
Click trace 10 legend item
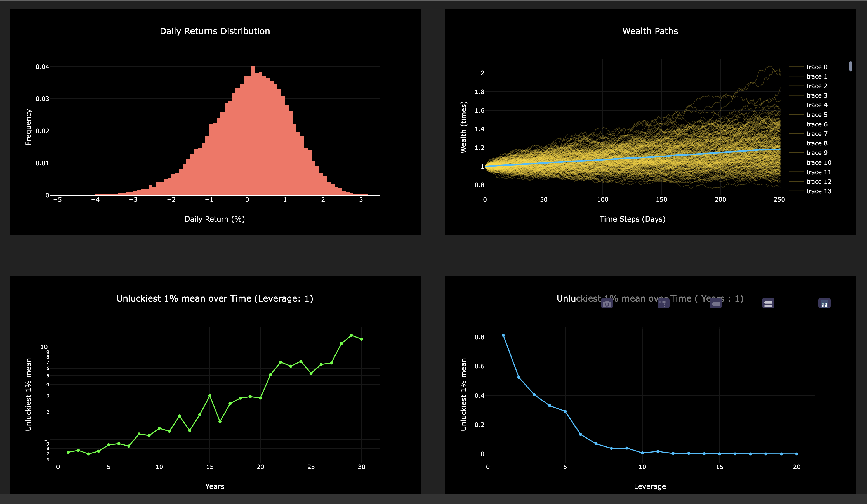(x=818, y=162)
